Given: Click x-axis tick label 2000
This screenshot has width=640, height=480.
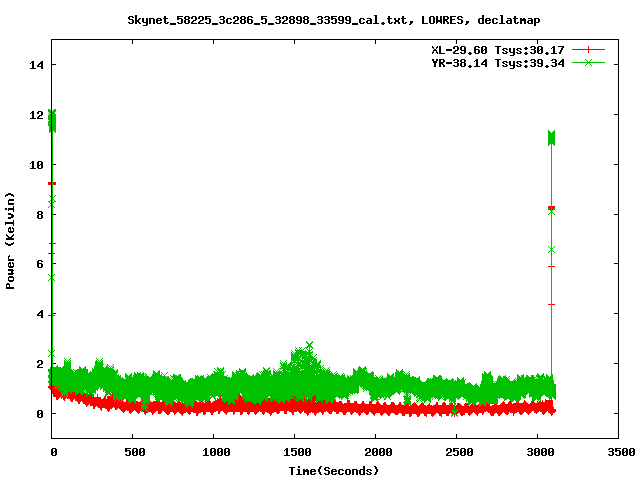Looking at the screenshot, I should [x=378, y=452].
